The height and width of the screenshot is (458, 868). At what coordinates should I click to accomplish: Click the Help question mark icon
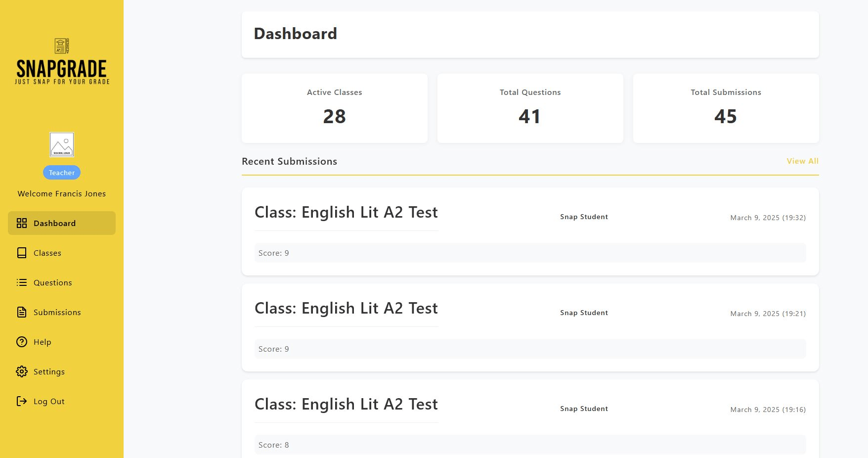pyautogui.click(x=22, y=342)
